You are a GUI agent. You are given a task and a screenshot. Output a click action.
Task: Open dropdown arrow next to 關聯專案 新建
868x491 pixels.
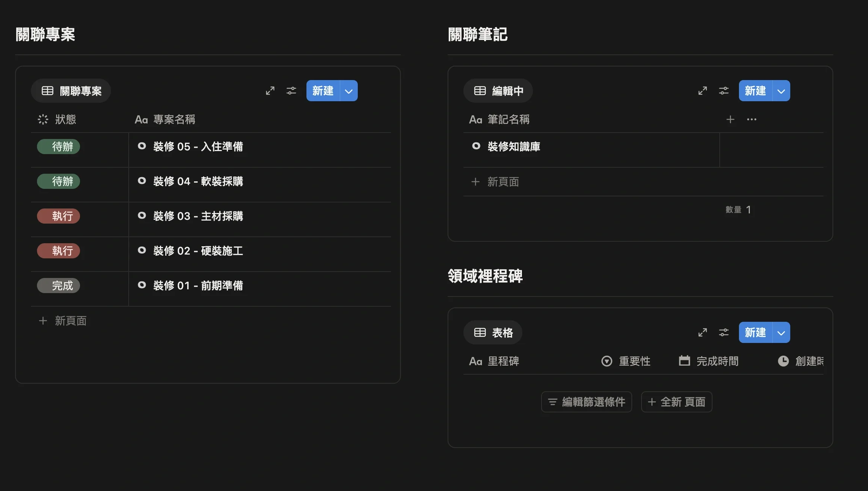click(349, 91)
